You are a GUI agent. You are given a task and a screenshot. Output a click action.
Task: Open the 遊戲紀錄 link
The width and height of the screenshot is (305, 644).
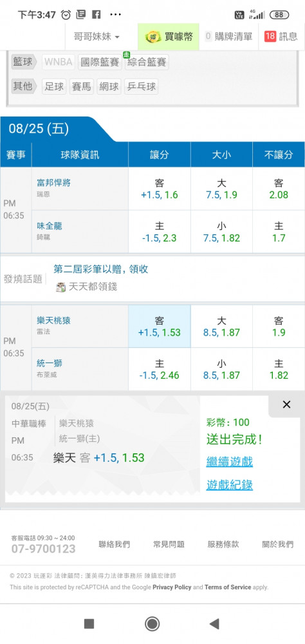(230, 485)
